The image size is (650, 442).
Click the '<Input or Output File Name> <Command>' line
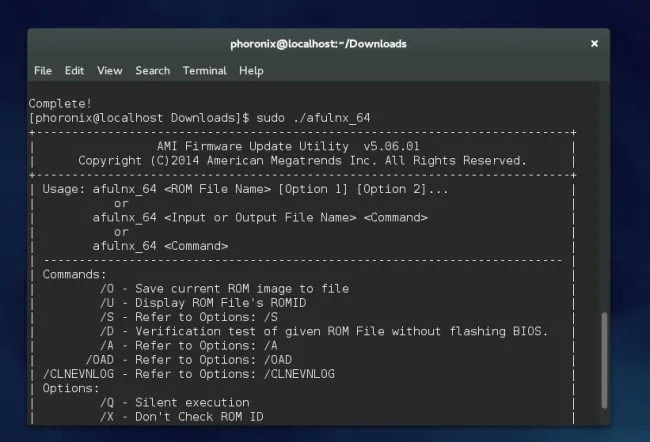tap(260, 218)
